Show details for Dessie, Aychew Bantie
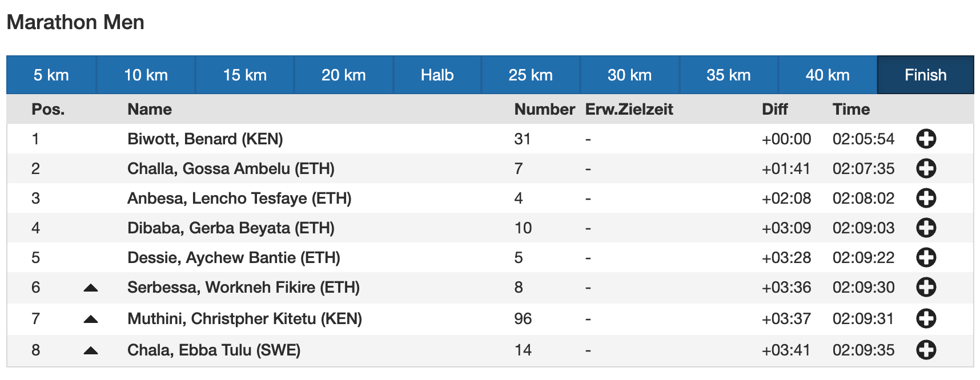980x380 pixels. (x=926, y=257)
